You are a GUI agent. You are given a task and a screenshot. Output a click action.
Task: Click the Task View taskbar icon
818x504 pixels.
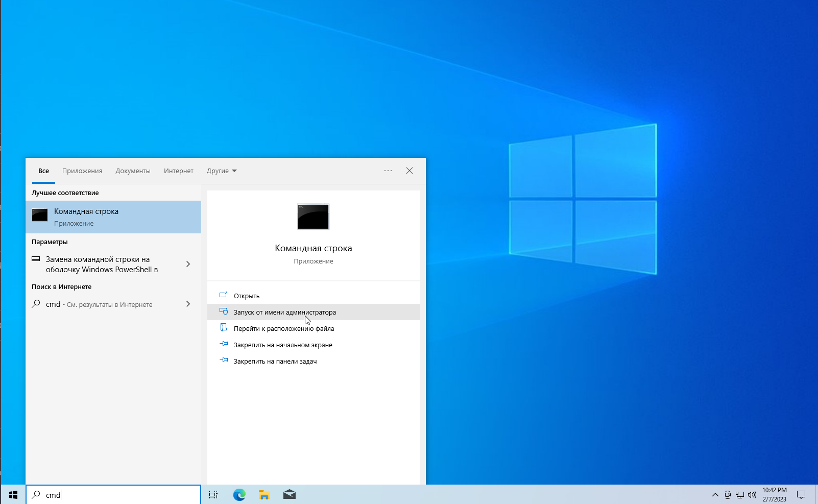(213, 494)
